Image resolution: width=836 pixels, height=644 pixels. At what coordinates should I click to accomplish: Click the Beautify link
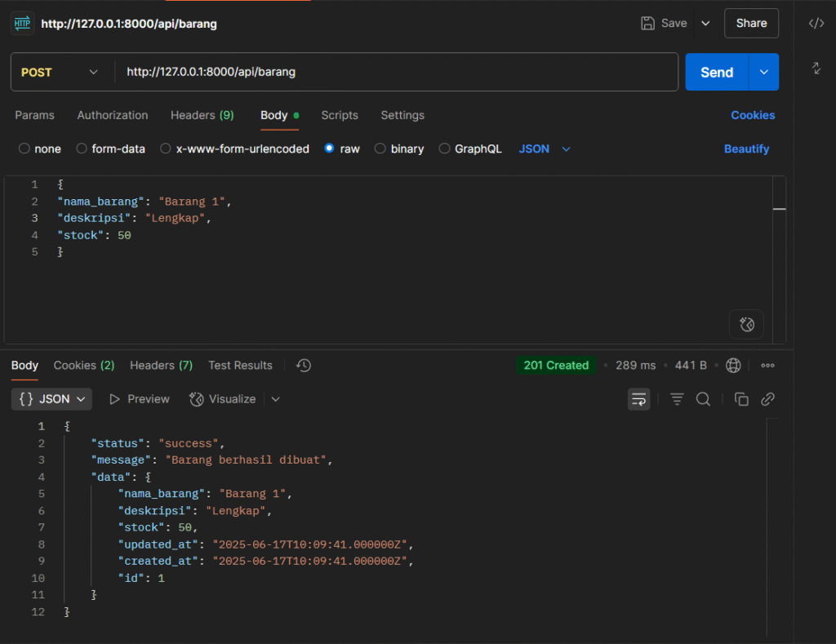[x=746, y=149]
